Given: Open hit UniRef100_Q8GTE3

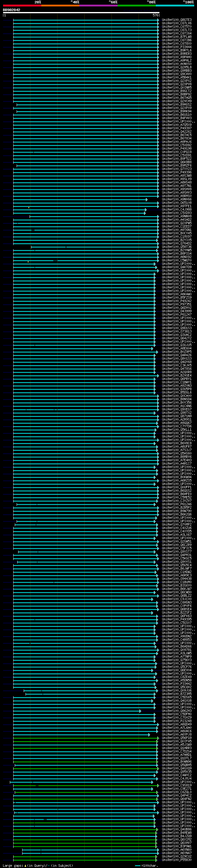Looking at the screenshot, I should point(176,20).
